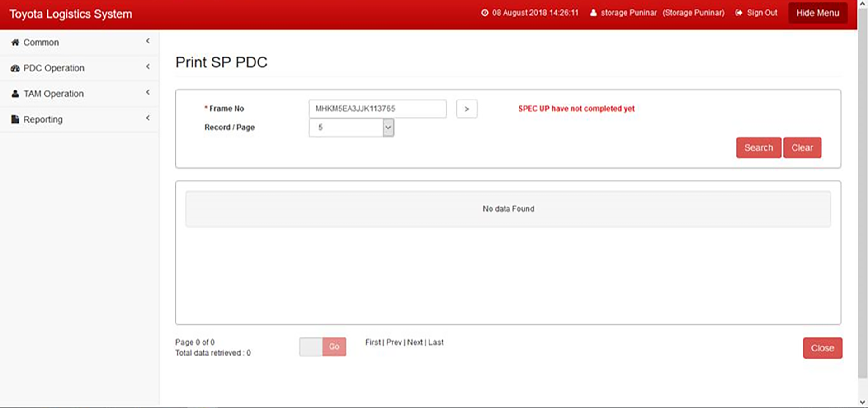This screenshot has height=408, width=868.
Task: Expand the PDC Operation chevron
Action: 148,67
